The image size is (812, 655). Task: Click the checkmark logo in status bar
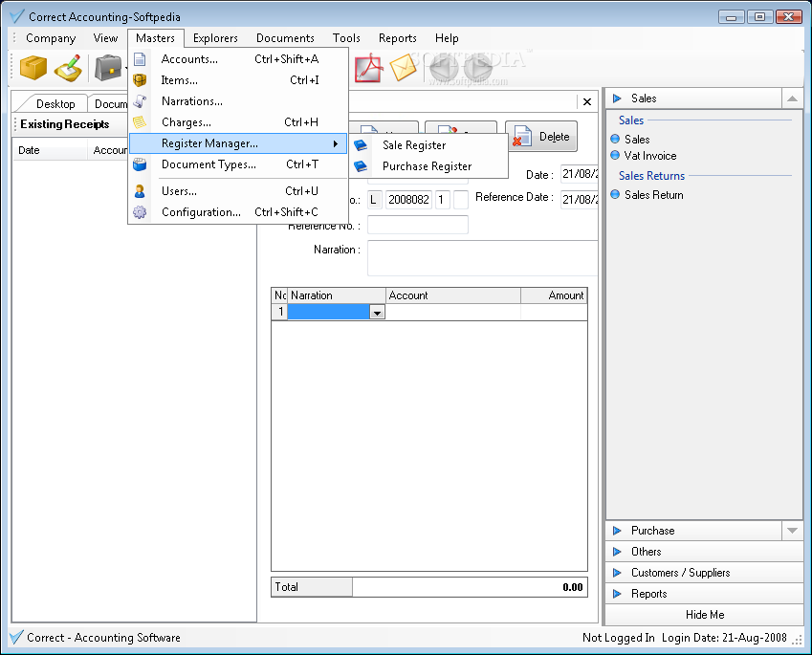(16, 637)
